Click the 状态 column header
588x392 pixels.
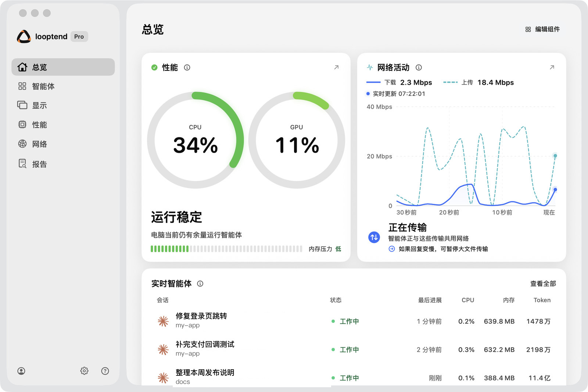point(336,300)
